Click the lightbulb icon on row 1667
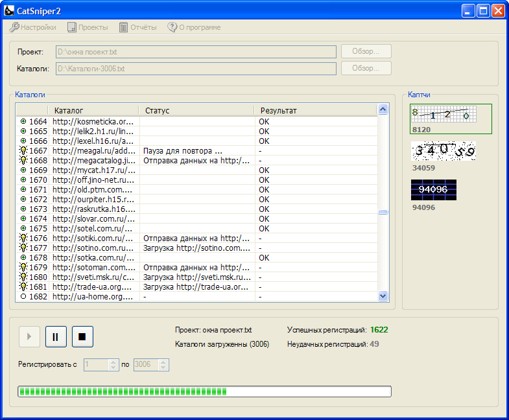This screenshot has width=509, height=420. click(23, 150)
